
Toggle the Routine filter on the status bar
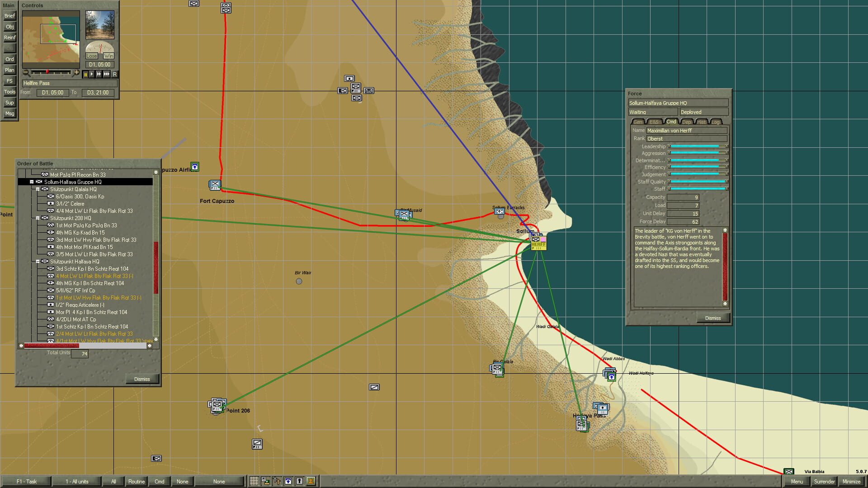pyautogui.click(x=137, y=481)
